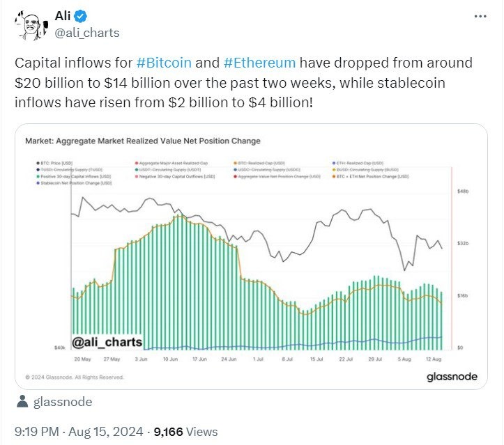The width and height of the screenshot is (504, 445).
Task: Click the @ali_charts watermark on the chart
Action: [x=107, y=342]
